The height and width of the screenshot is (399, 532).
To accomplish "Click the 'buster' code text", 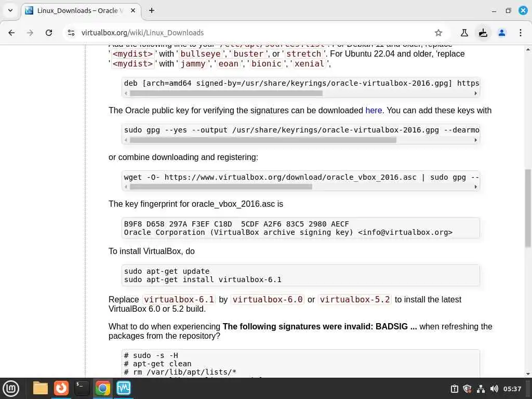I will 248,54.
